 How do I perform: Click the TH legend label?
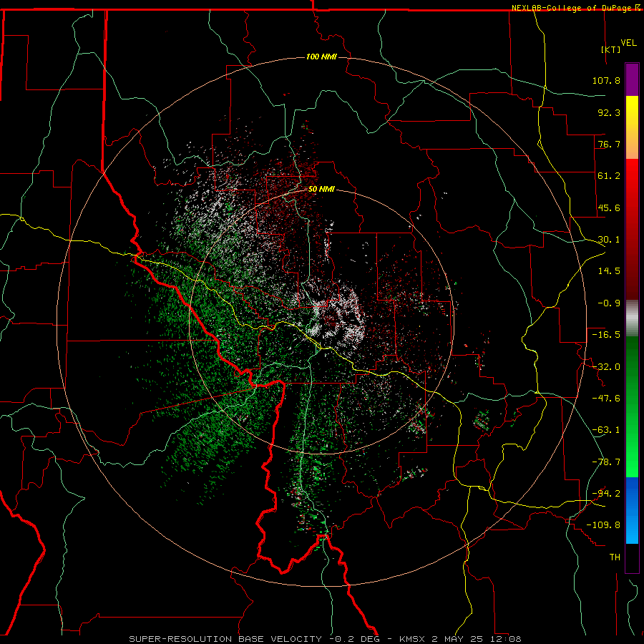615,557
